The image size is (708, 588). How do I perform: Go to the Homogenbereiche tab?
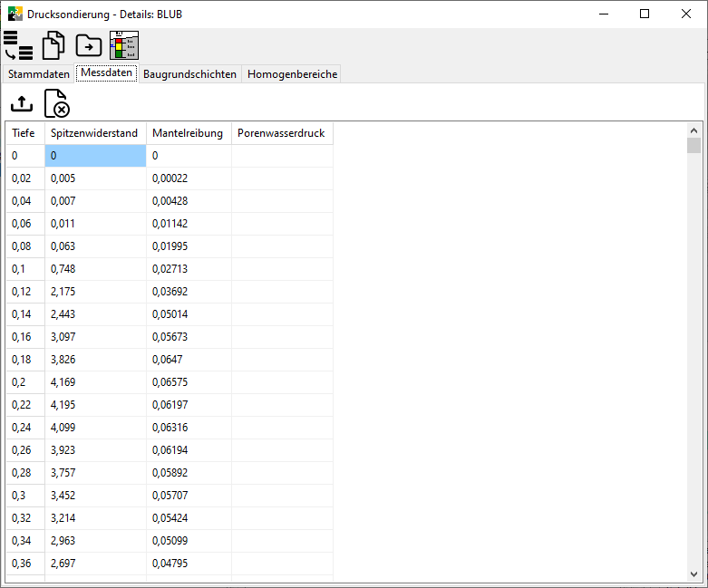click(x=292, y=74)
